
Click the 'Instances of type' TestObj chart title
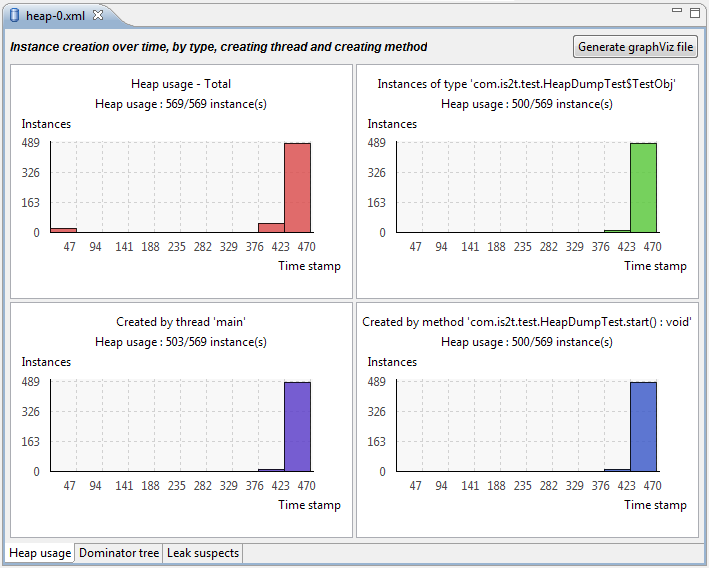pyautogui.click(x=527, y=84)
